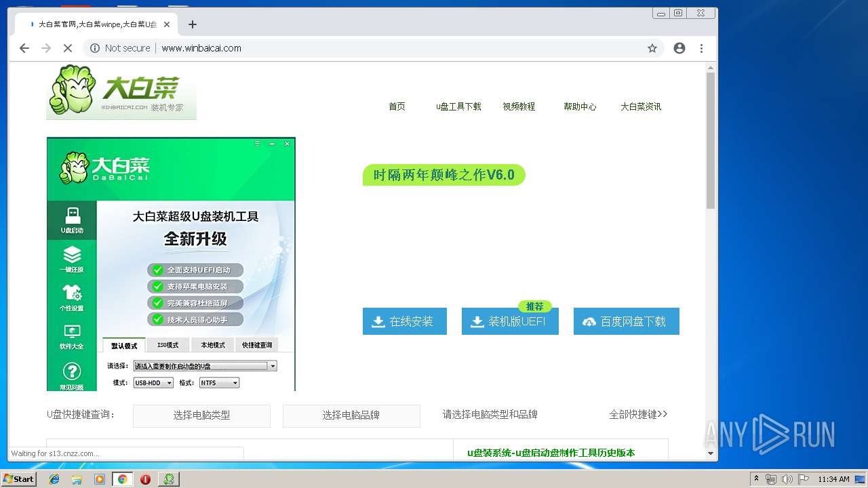The image size is (868, 488).
Task: Click the browser back arrow
Action: (x=24, y=48)
